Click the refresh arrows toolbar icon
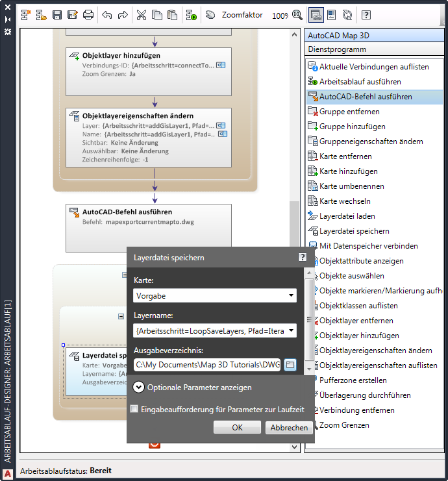This screenshot has height=481, width=448. [347, 15]
